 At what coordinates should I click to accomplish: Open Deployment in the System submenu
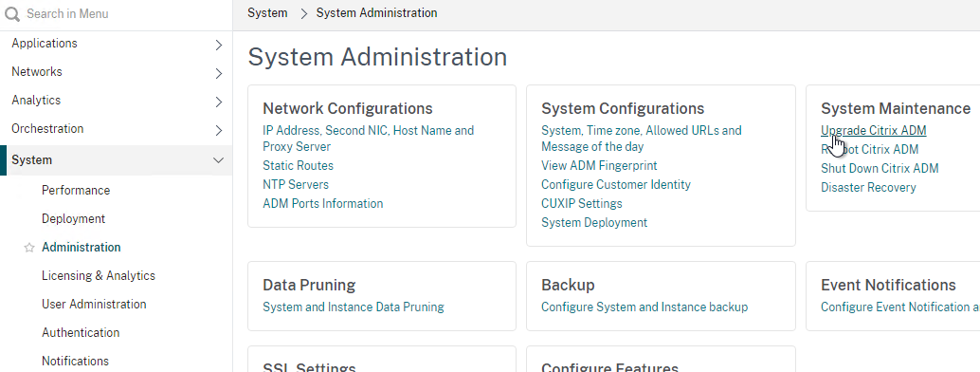73,218
